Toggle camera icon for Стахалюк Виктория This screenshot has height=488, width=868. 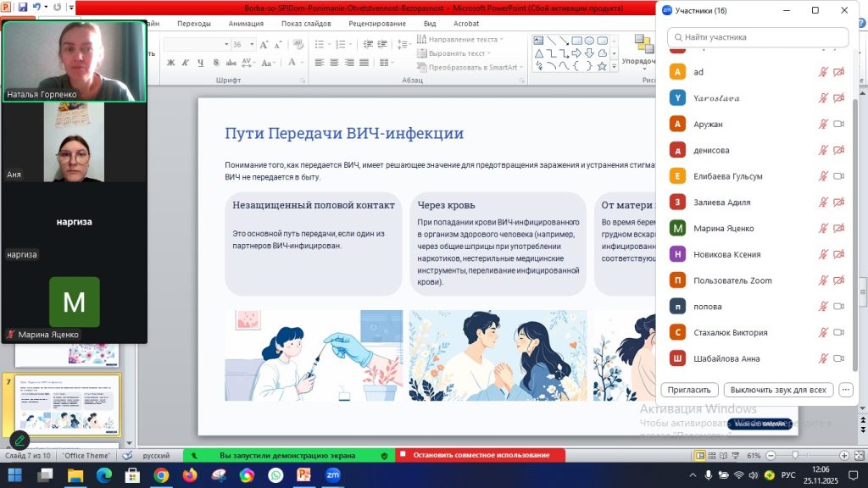839,332
